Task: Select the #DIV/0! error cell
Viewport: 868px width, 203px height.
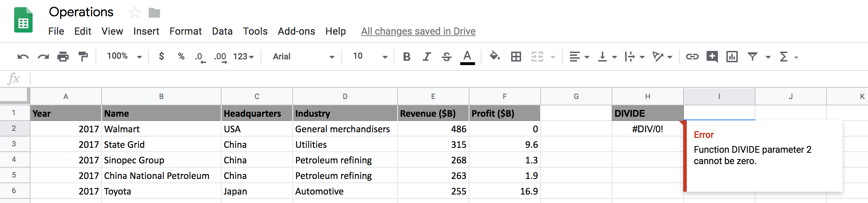Action: click(647, 129)
